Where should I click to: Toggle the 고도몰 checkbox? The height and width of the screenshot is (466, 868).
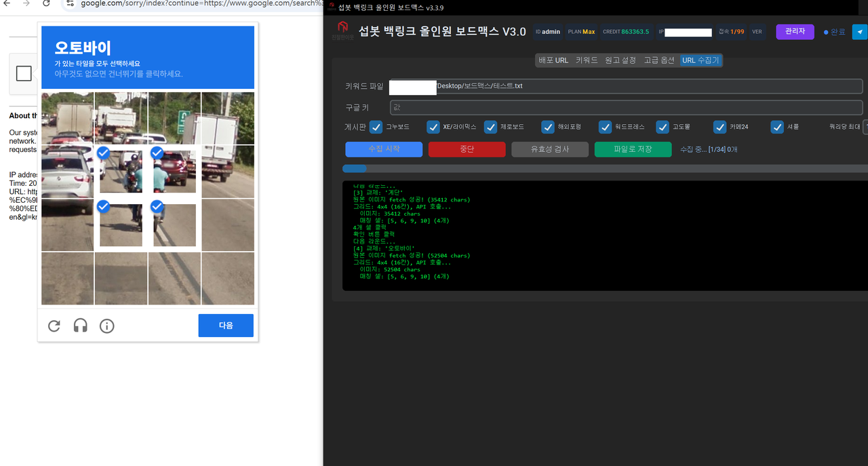point(663,127)
